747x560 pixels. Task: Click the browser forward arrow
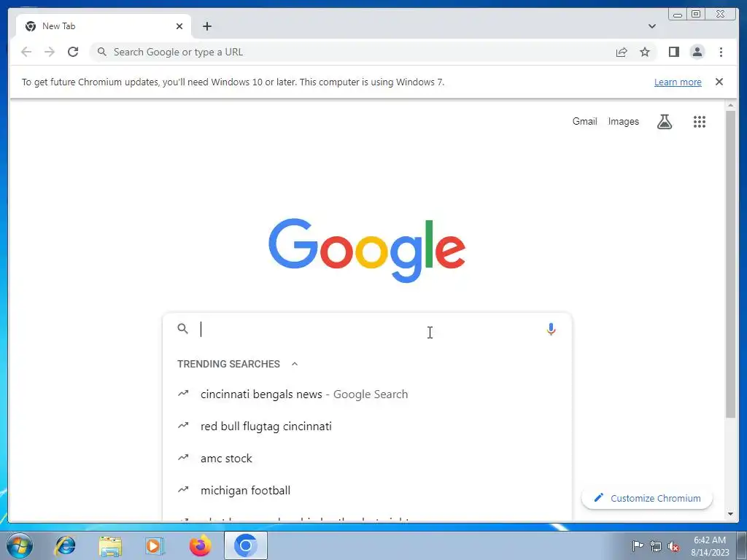(x=50, y=52)
